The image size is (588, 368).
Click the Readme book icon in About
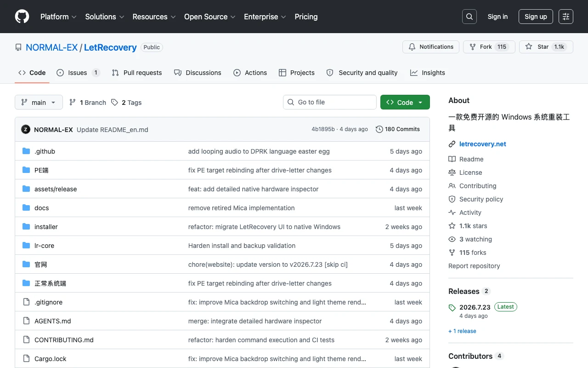452,159
